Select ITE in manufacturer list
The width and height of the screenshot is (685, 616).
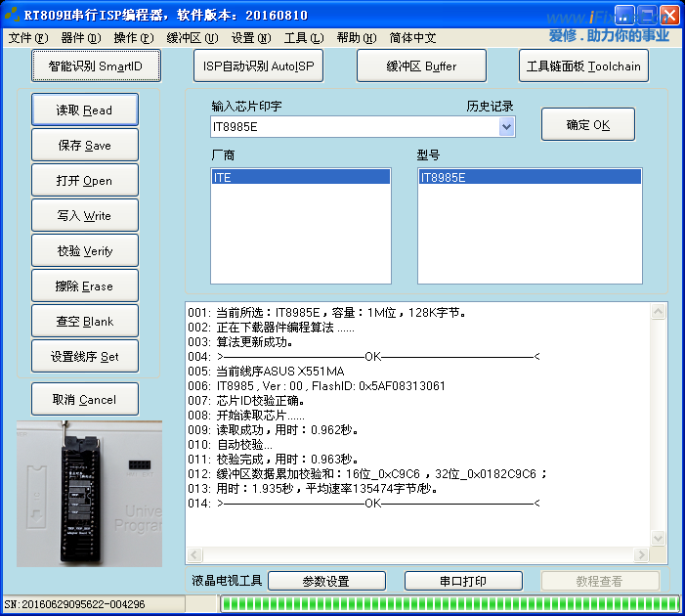(300, 178)
